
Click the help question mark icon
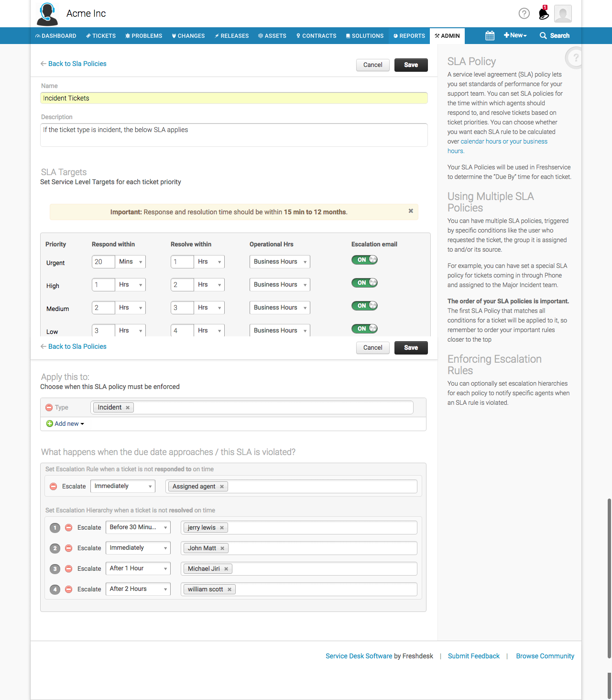524,14
